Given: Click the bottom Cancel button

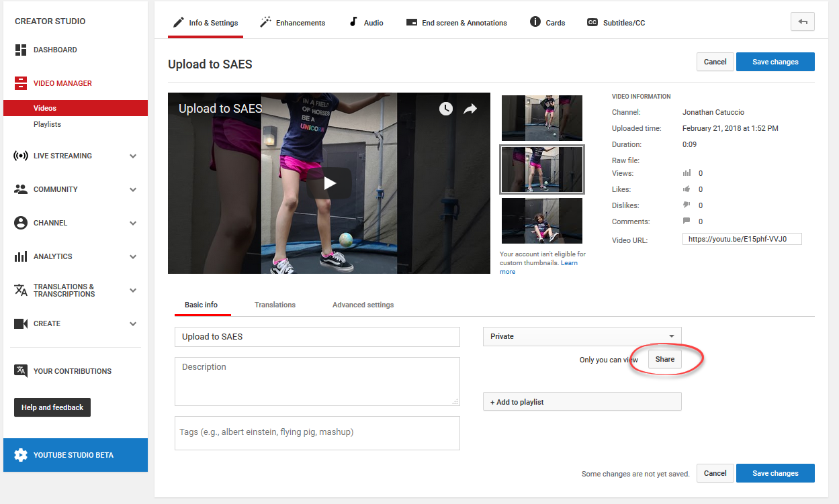Looking at the screenshot, I should 715,473.
